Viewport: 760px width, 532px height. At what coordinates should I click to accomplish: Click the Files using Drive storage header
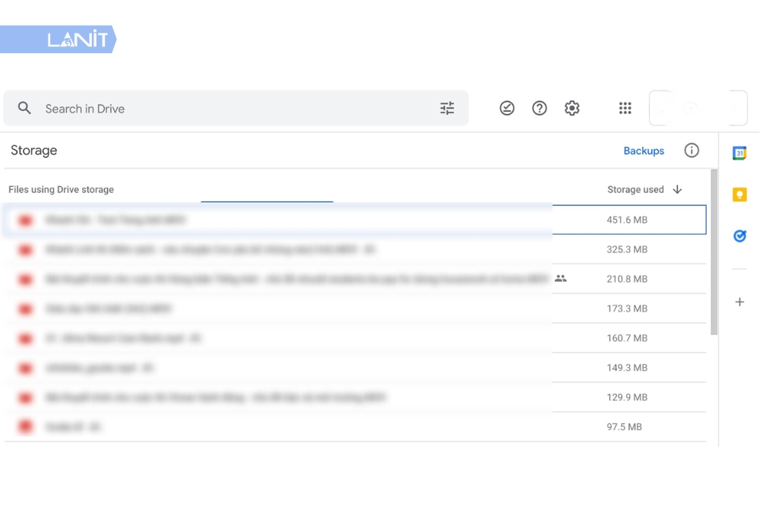tap(61, 189)
